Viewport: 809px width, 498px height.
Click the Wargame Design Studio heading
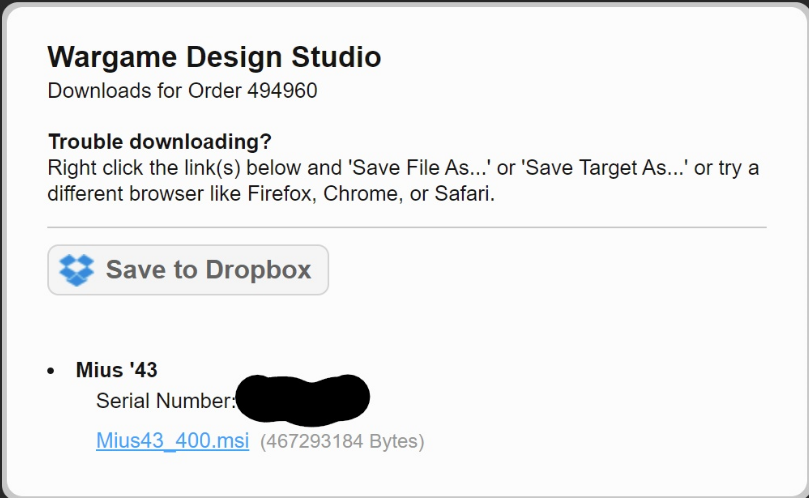point(214,57)
